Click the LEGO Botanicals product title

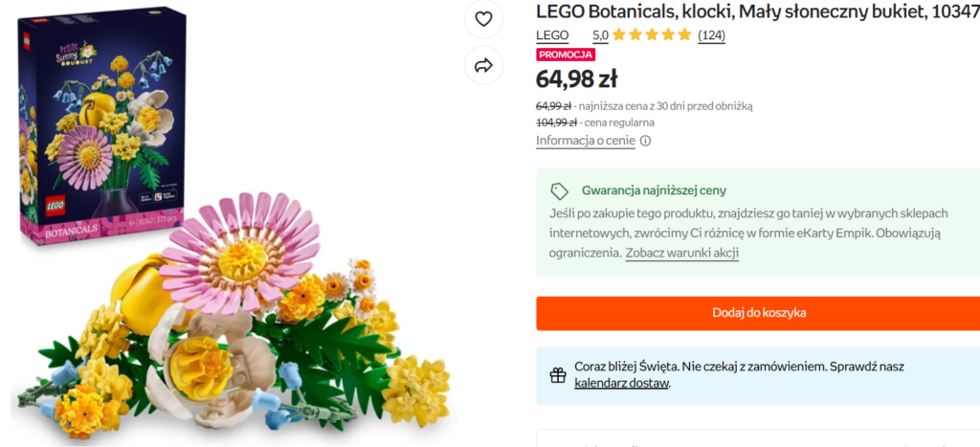[756, 11]
